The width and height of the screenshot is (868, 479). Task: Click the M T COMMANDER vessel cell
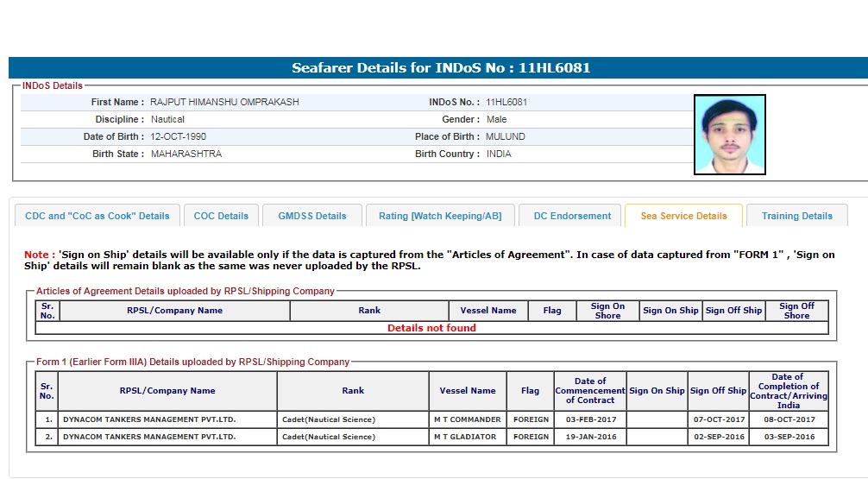[467, 419]
